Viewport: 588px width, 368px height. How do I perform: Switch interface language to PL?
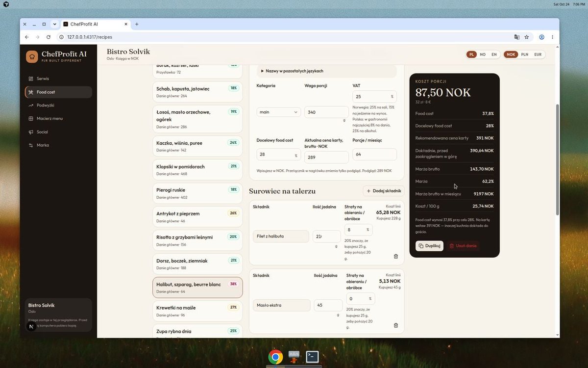[471, 54]
